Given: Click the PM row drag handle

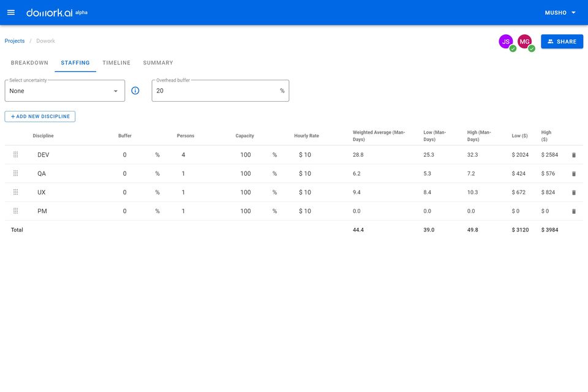Looking at the screenshot, I should [16, 211].
